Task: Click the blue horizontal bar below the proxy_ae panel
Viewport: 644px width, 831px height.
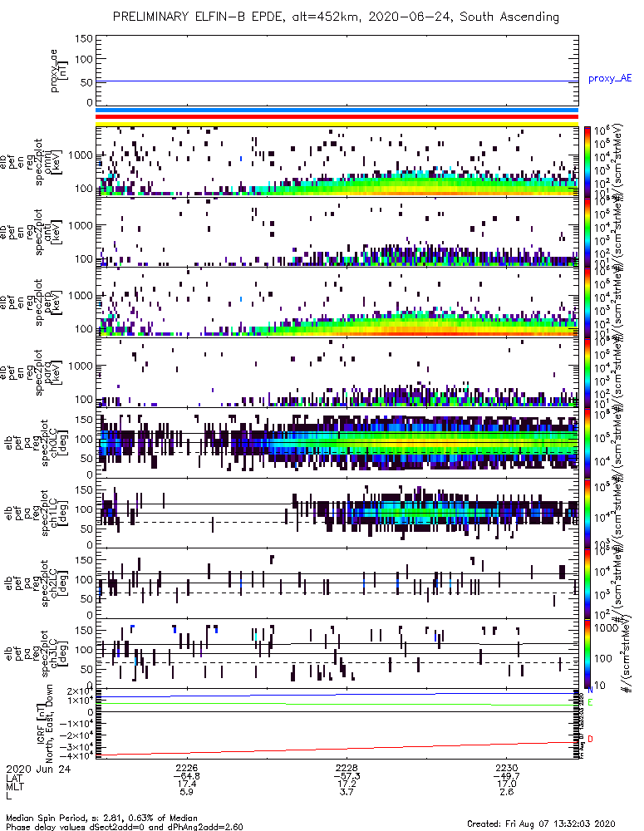Action: tap(337, 111)
